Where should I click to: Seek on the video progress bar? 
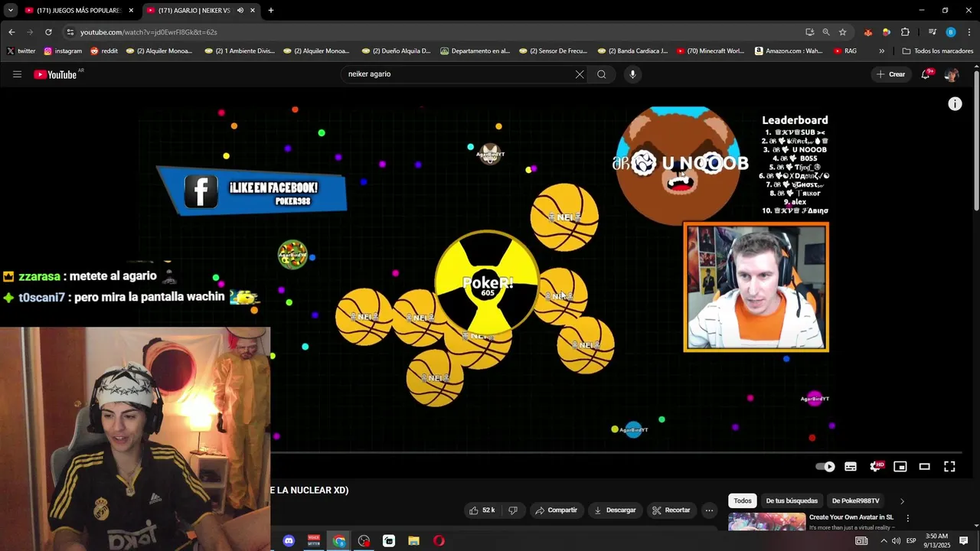pyautogui.click(x=617, y=452)
